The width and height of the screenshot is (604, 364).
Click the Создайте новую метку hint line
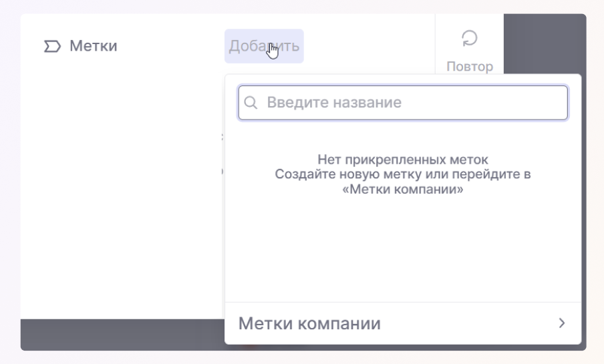click(x=403, y=175)
